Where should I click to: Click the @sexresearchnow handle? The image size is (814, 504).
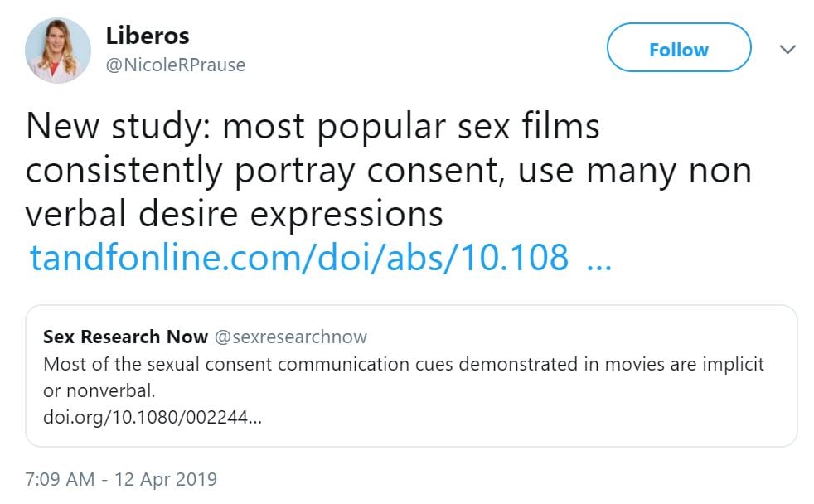pos(290,337)
